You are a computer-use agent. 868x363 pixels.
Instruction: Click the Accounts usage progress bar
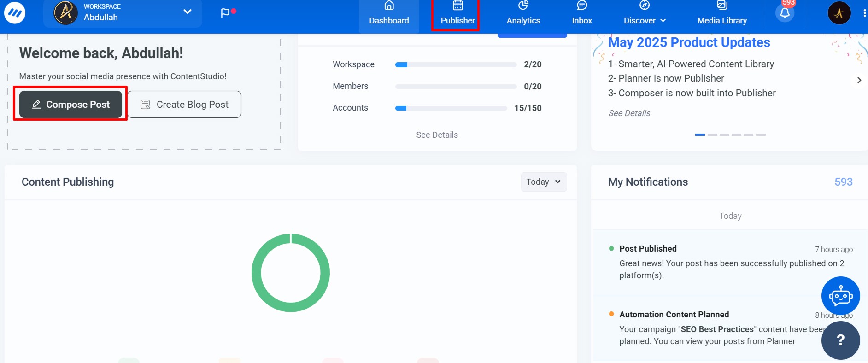point(451,108)
